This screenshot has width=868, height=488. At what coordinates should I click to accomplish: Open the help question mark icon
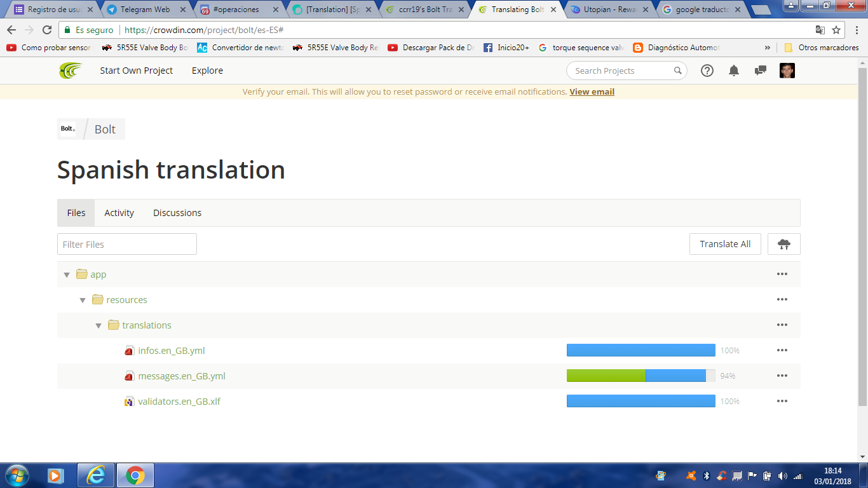(707, 71)
